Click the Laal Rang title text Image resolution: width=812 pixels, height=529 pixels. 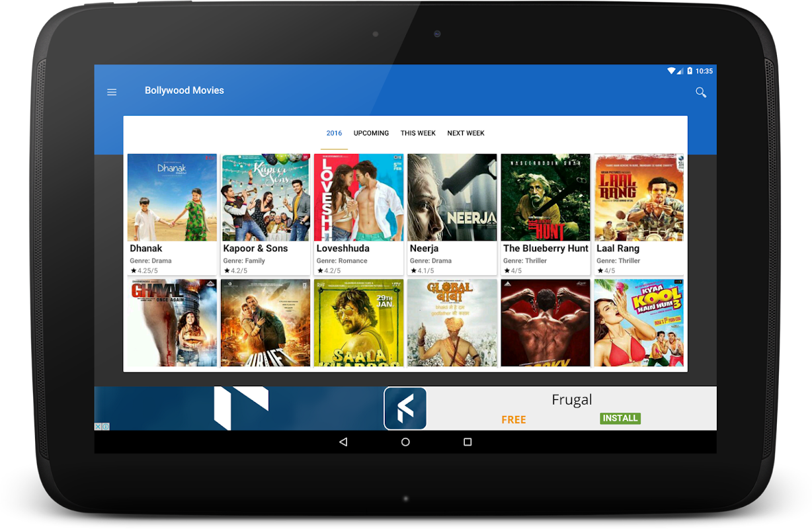618,249
